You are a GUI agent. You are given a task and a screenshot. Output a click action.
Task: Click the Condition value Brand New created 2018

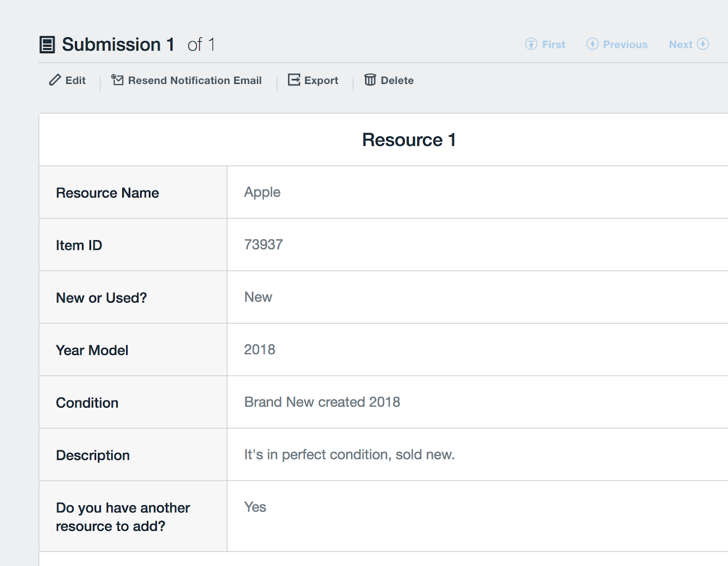pyautogui.click(x=322, y=402)
